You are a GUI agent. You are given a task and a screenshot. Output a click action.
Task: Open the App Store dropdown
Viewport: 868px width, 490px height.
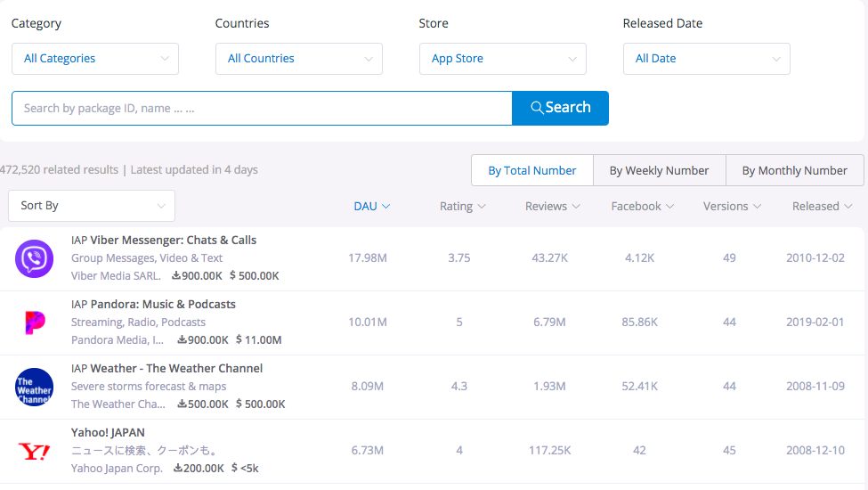[503, 59]
